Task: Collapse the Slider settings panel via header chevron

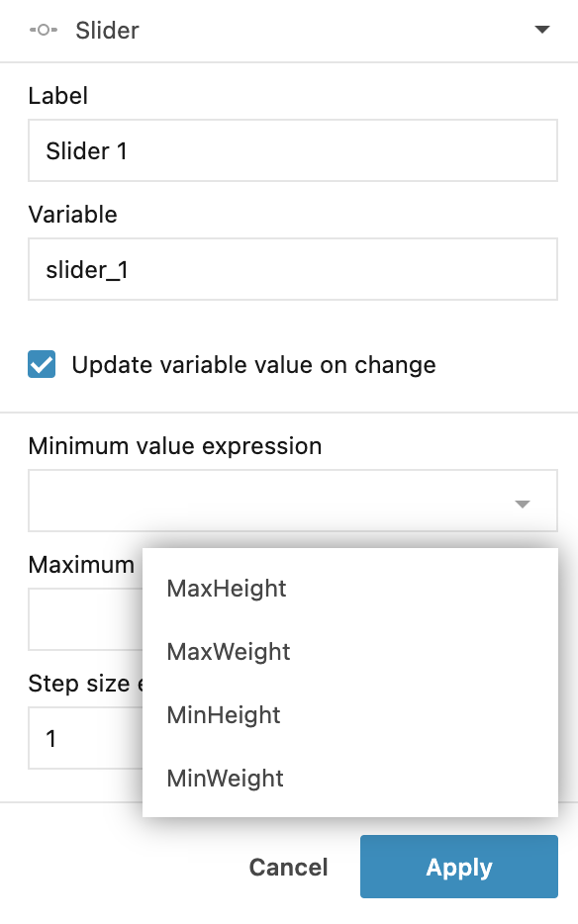Action: click(542, 30)
